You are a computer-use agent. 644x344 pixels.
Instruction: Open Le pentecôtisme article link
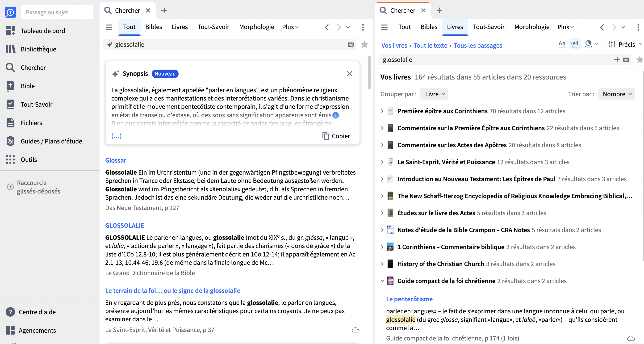(x=409, y=299)
